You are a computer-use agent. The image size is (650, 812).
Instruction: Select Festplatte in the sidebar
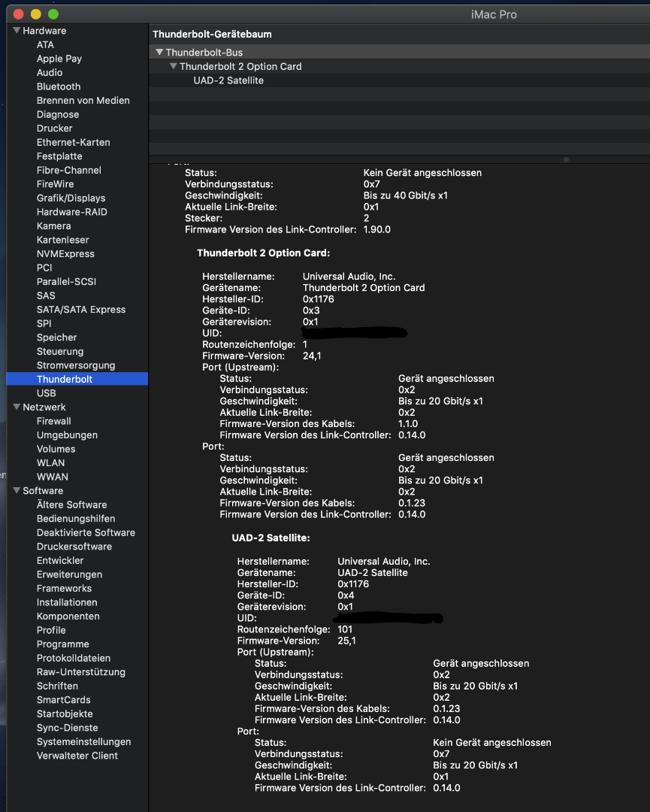click(59, 156)
